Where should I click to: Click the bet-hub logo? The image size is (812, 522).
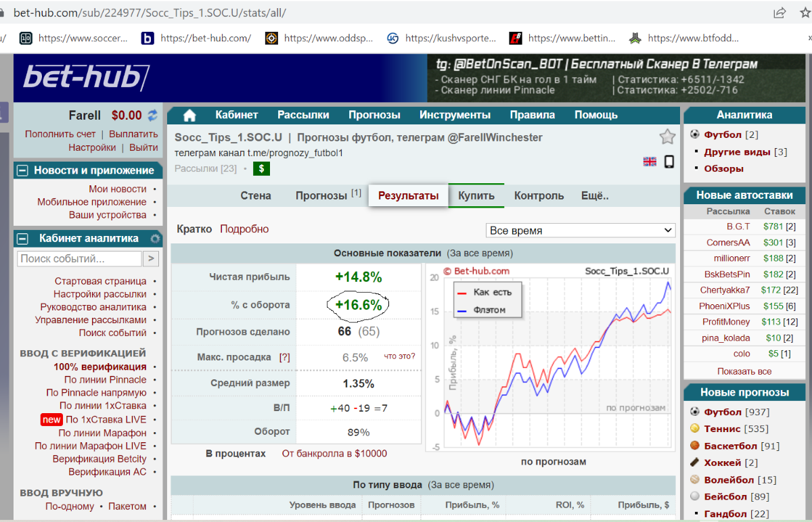pyautogui.click(x=87, y=77)
